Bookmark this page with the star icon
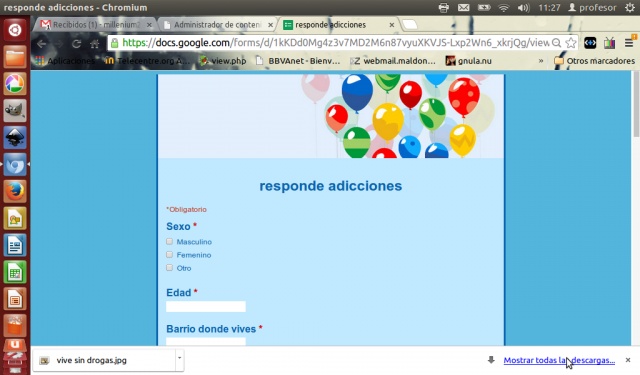This screenshot has height=375, width=640. pyautogui.click(x=571, y=43)
